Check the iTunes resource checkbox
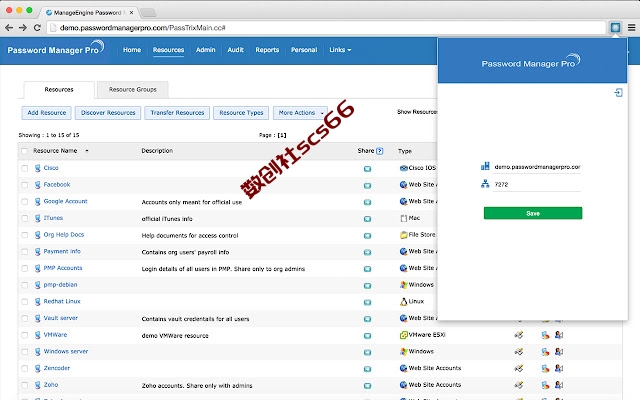640x400 pixels. tap(24, 218)
